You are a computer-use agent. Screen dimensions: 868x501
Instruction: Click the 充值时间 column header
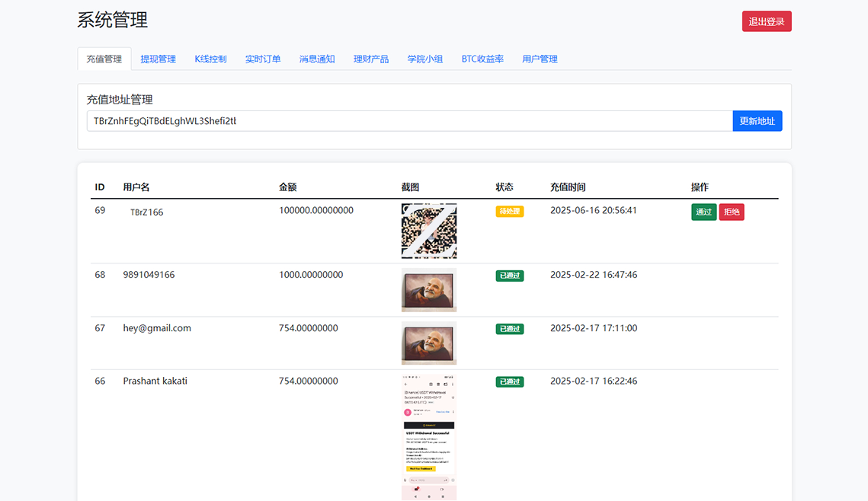click(x=568, y=187)
